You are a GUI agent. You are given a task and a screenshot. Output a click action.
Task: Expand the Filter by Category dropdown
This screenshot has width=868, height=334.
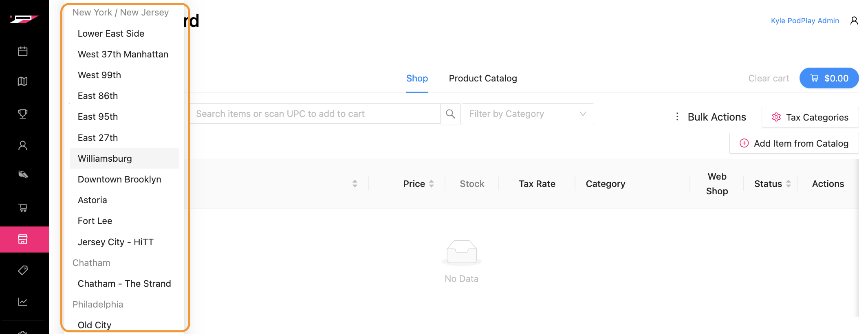point(527,114)
